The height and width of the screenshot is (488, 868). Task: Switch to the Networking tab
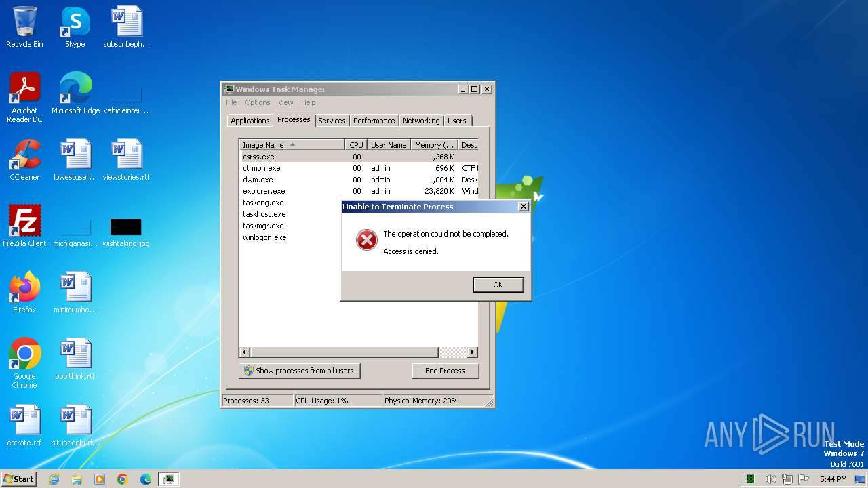[421, 121]
